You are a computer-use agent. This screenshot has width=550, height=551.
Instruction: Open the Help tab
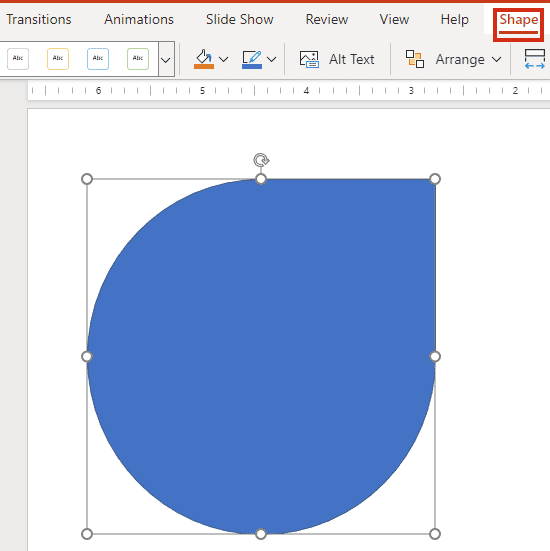click(454, 19)
